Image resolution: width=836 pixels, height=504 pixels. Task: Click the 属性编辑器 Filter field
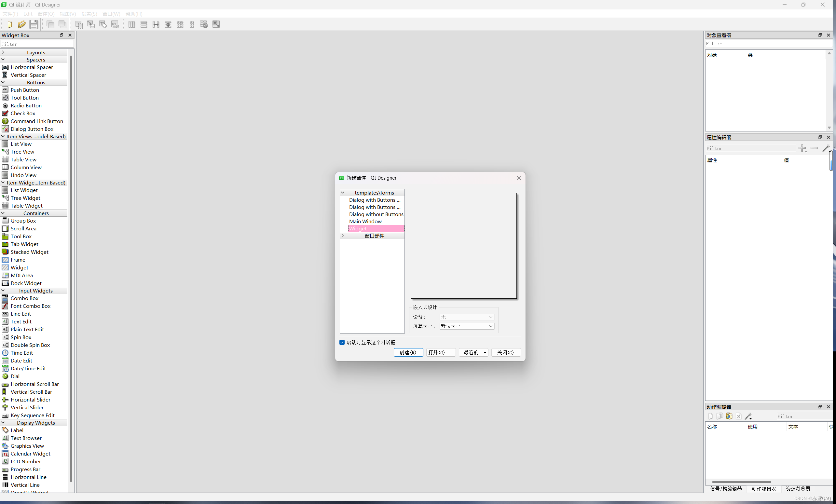750,148
